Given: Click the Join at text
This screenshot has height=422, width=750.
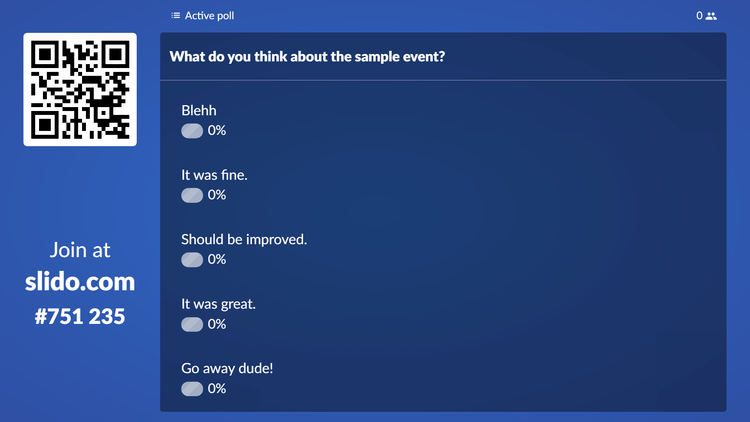Looking at the screenshot, I should 80,250.
